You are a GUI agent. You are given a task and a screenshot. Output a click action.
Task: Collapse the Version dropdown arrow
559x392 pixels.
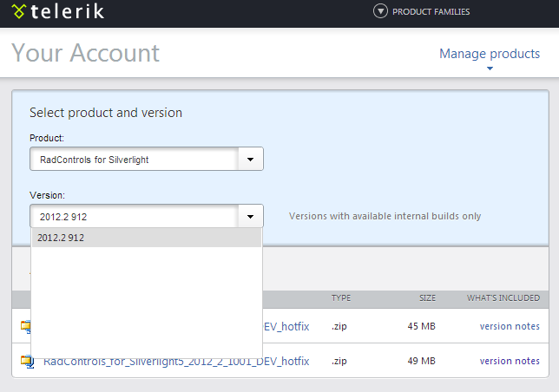(251, 216)
